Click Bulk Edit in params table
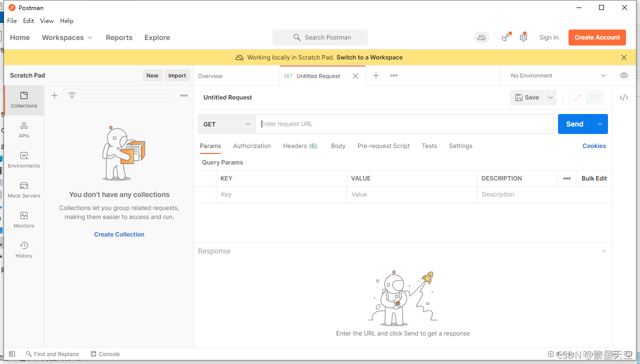This screenshot has width=640, height=364. [594, 178]
